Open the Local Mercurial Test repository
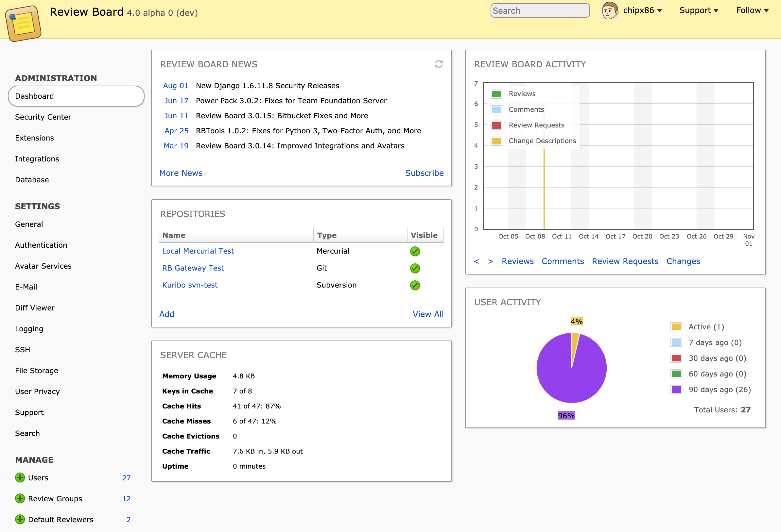 pyautogui.click(x=198, y=251)
